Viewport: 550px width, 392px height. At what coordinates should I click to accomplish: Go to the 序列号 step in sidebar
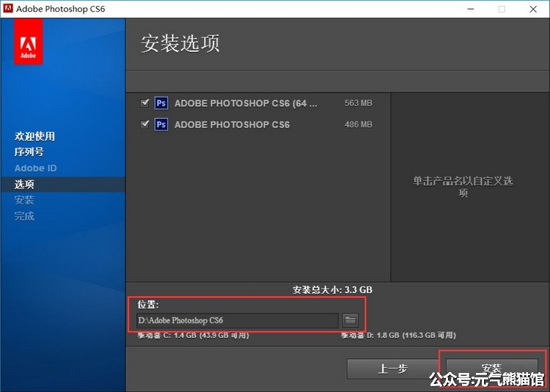(29, 152)
